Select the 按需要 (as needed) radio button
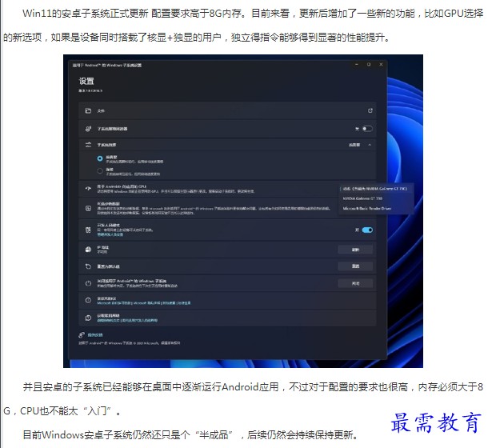This screenshot has width=488, height=448. click(x=100, y=158)
